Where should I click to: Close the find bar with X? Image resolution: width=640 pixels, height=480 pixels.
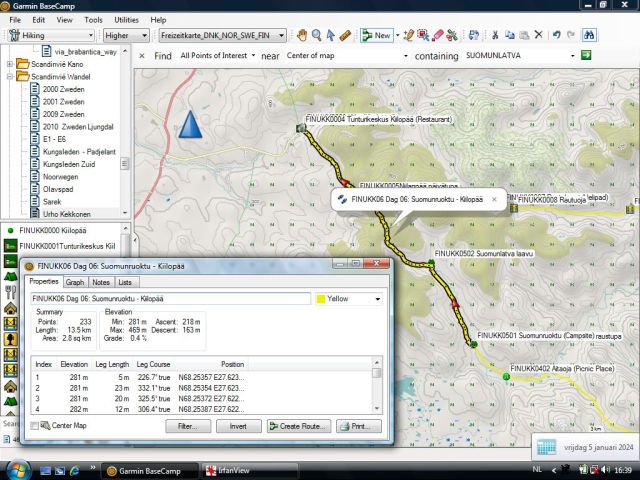click(x=142, y=57)
